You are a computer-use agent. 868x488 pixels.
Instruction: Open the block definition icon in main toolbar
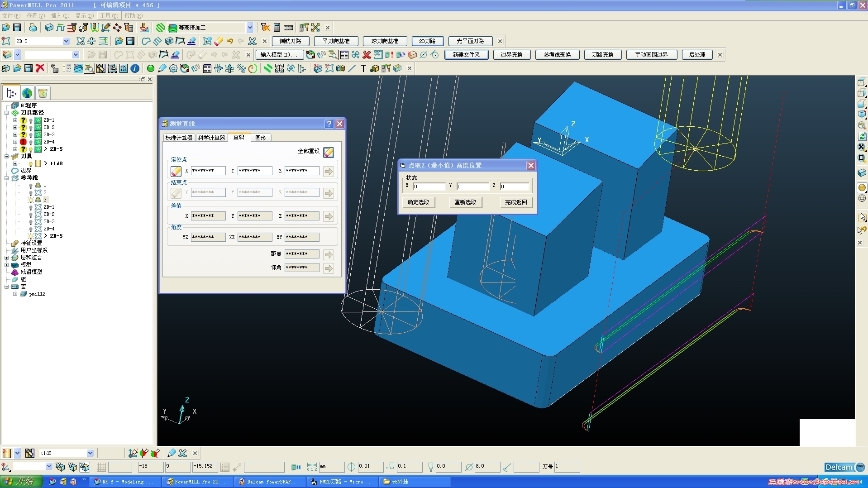click(x=49, y=28)
